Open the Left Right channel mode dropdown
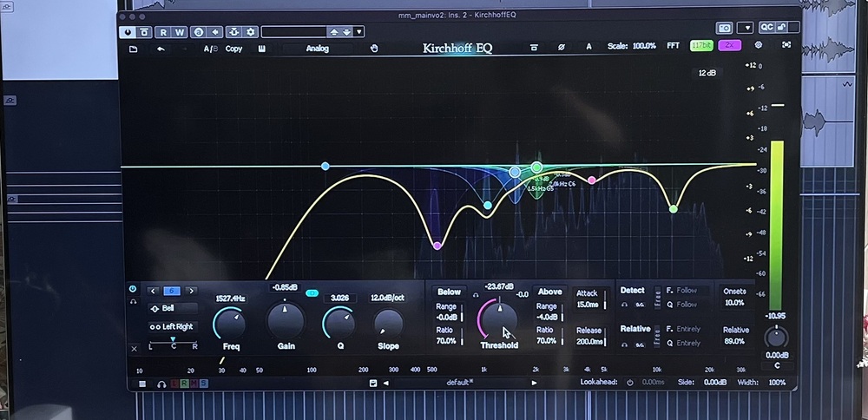The image size is (868, 420). (172, 326)
